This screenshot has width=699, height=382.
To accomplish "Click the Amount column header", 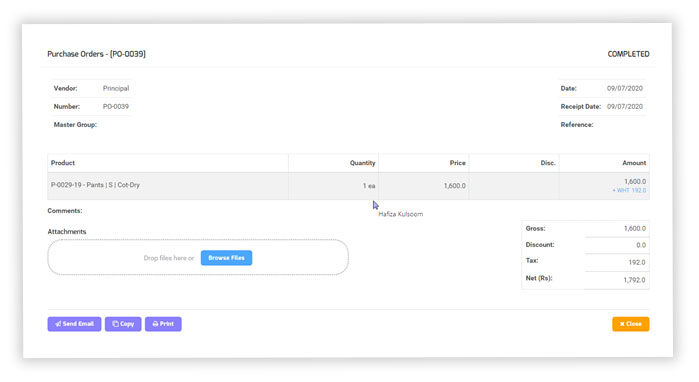I will [x=634, y=163].
